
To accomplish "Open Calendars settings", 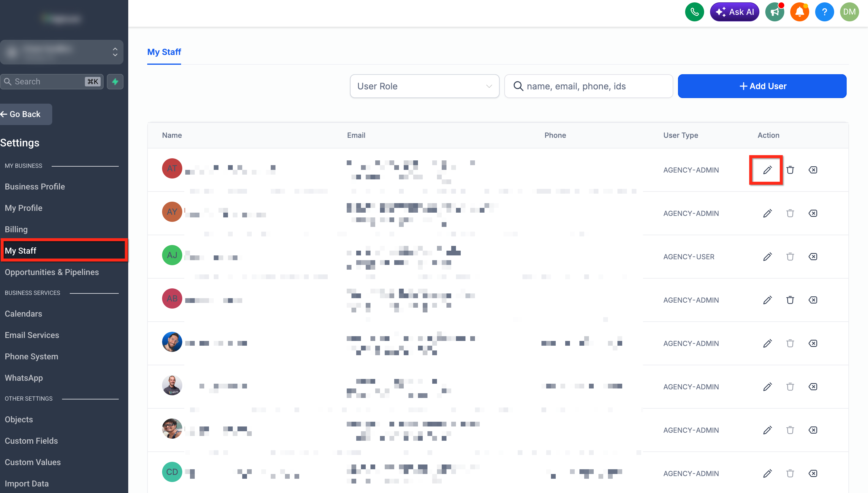I will click(x=23, y=314).
